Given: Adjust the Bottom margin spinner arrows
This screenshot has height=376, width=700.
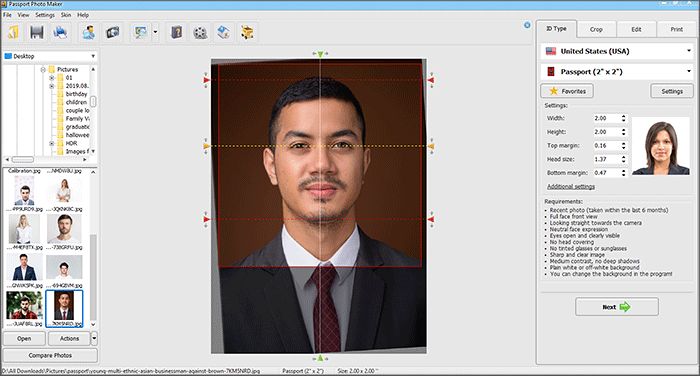Looking at the screenshot, I should (624, 173).
